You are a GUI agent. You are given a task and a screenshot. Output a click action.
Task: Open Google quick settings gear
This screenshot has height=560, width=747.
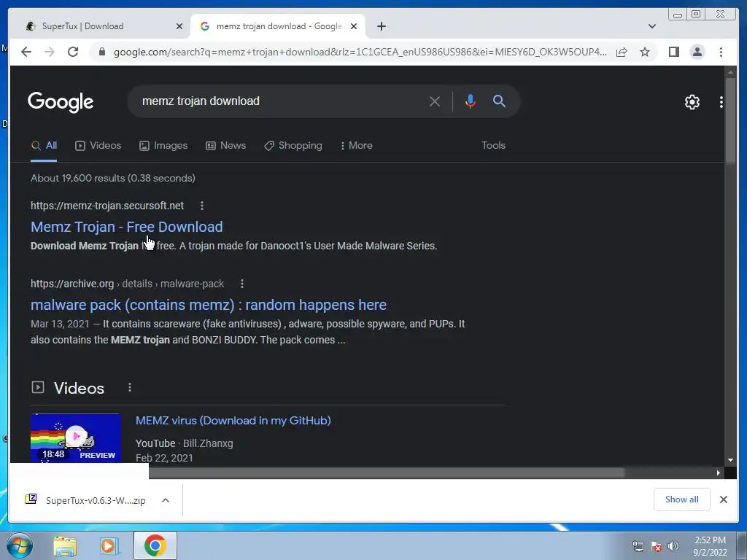(x=692, y=102)
